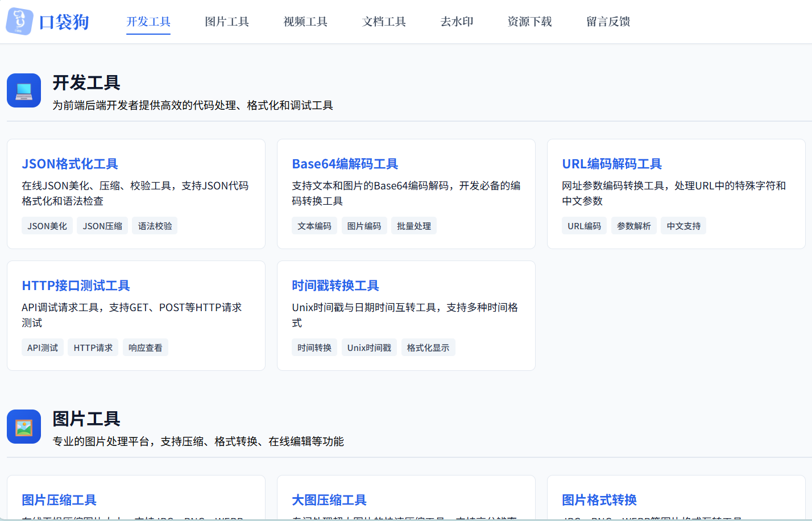Open the 大图压缩工具 link

click(x=329, y=501)
